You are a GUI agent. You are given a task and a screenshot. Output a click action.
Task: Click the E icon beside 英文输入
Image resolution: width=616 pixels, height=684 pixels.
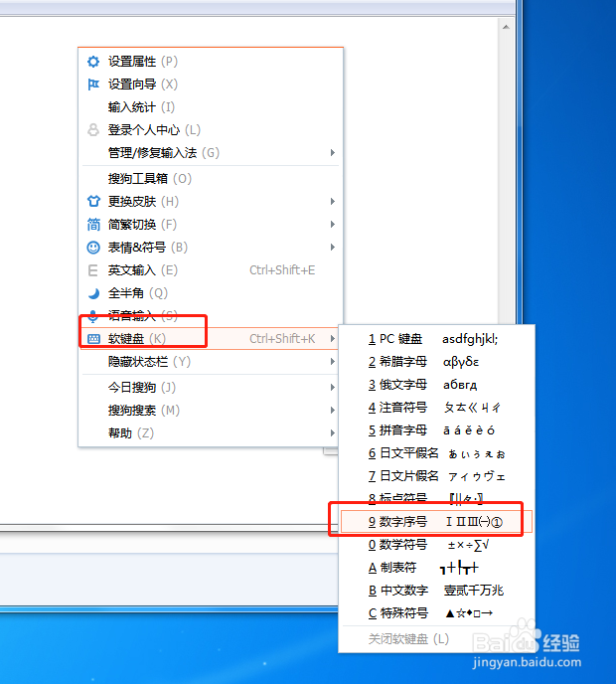[92, 270]
